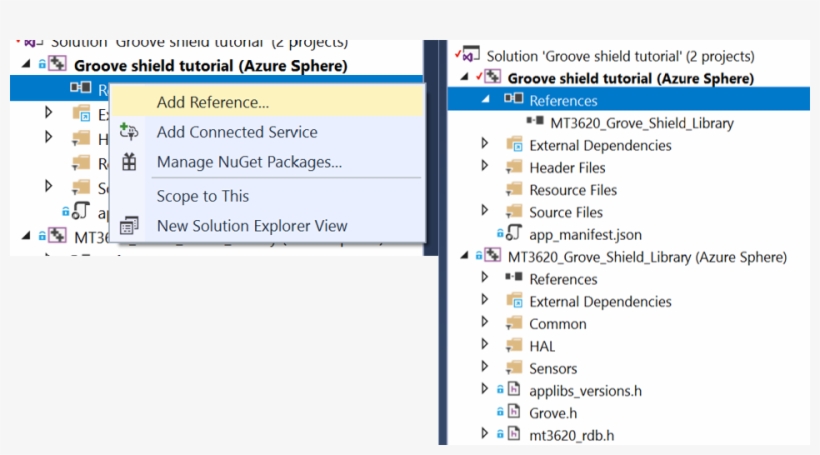Expand the first External Dependencies folder in right panel
The image size is (820, 455).
point(485,143)
